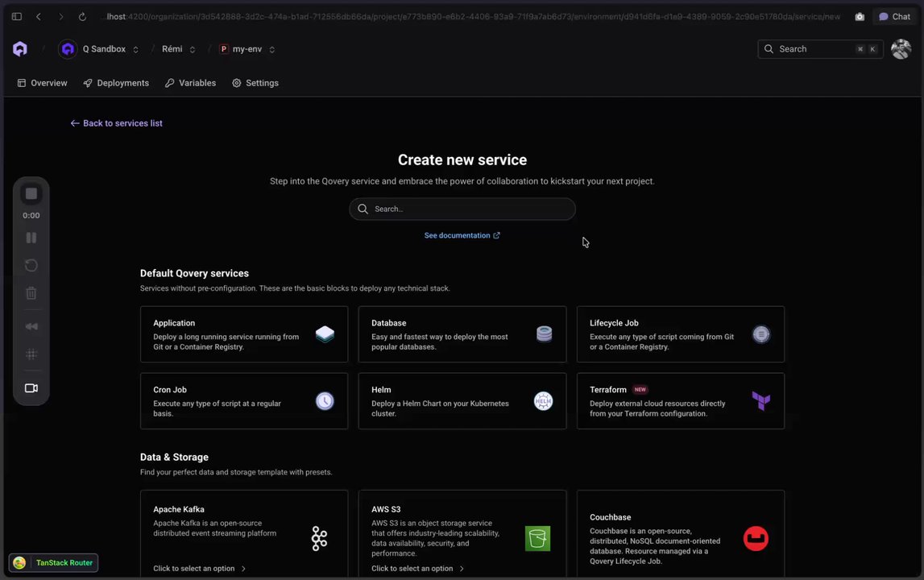Open the Overview tab
This screenshot has width=924, height=580.
[x=43, y=83]
